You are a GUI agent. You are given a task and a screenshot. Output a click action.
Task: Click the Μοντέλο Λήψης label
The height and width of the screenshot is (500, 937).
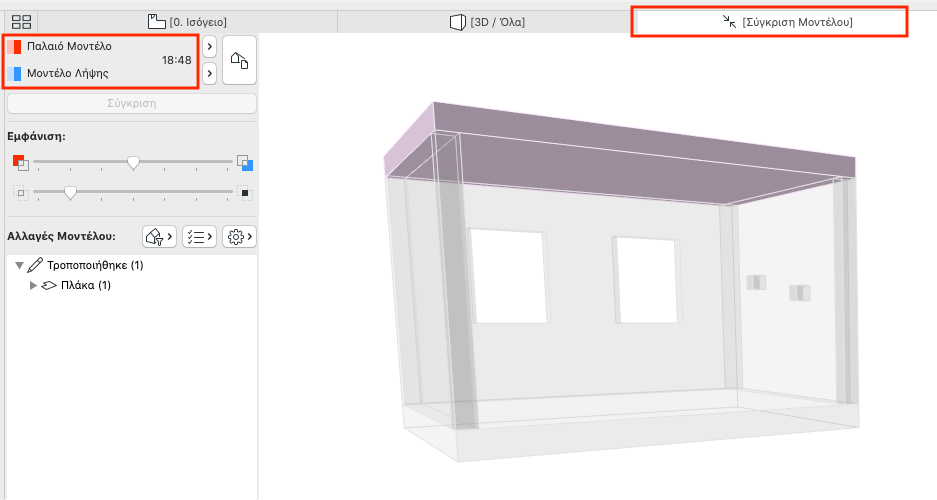(68, 73)
